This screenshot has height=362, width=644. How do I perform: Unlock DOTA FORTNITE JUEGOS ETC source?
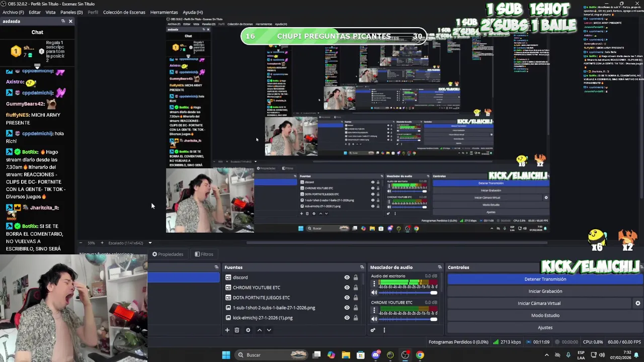pos(356,298)
